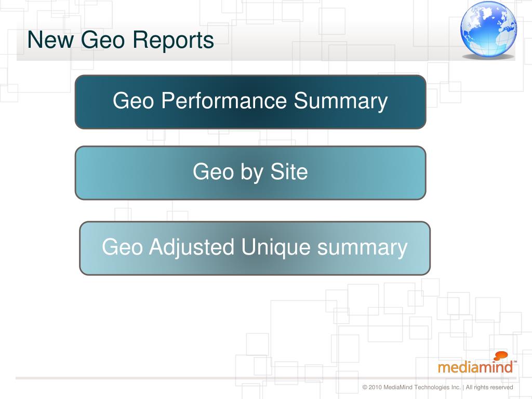Click the MediaMind Technologies Inc. copyright text
This screenshot has width=532, height=399.
click(422, 387)
